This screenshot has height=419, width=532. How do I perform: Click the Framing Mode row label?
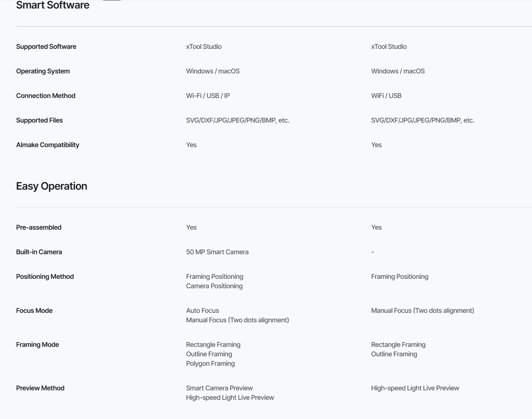click(x=37, y=345)
